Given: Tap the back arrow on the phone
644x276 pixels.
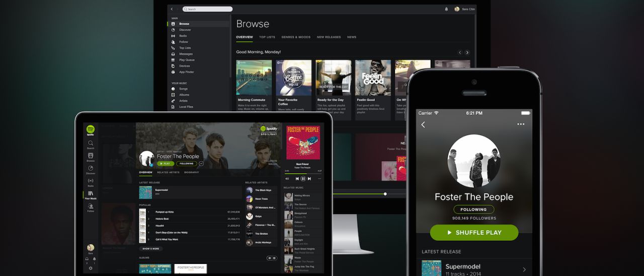Looking at the screenshot, I should pyautogui.click(x=423, y=124).
